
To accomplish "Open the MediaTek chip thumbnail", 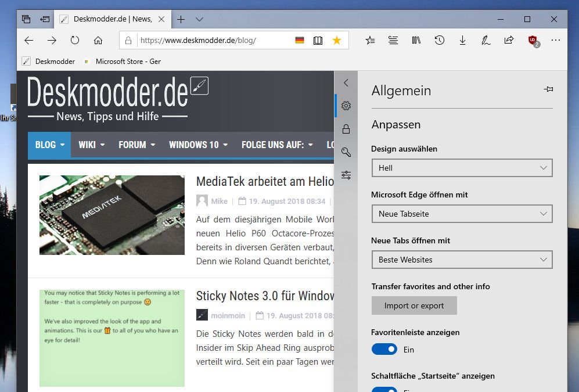I will 112,215.
